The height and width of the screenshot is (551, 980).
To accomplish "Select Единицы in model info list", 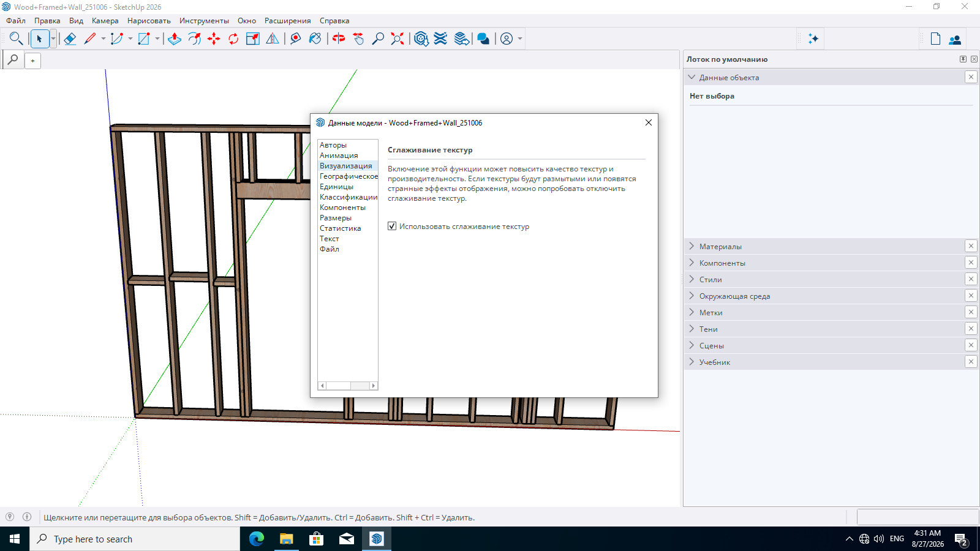I will click(336, 187).
